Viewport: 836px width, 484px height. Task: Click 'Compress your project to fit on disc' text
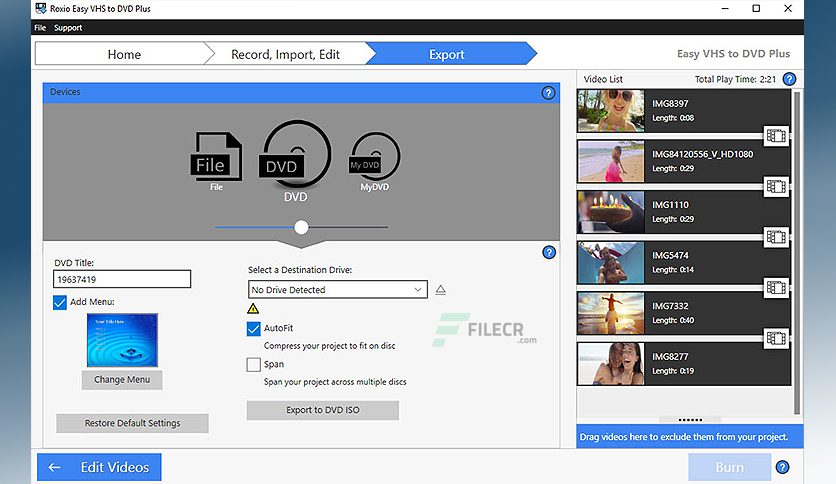pyautogui.click(x=329, y=346)
